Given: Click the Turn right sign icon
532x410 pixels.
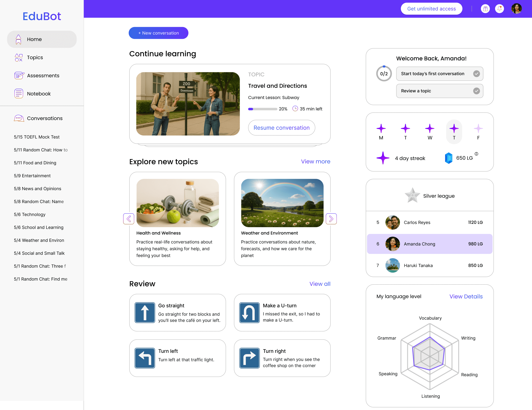Looking at the screenshot, I should [x=249, y=358].
